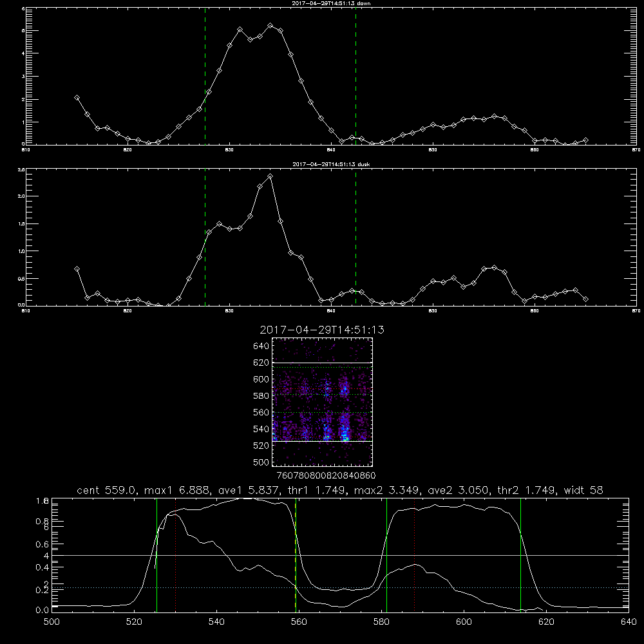Click the '580' x-axis label of bottom plot

point(381,622)
